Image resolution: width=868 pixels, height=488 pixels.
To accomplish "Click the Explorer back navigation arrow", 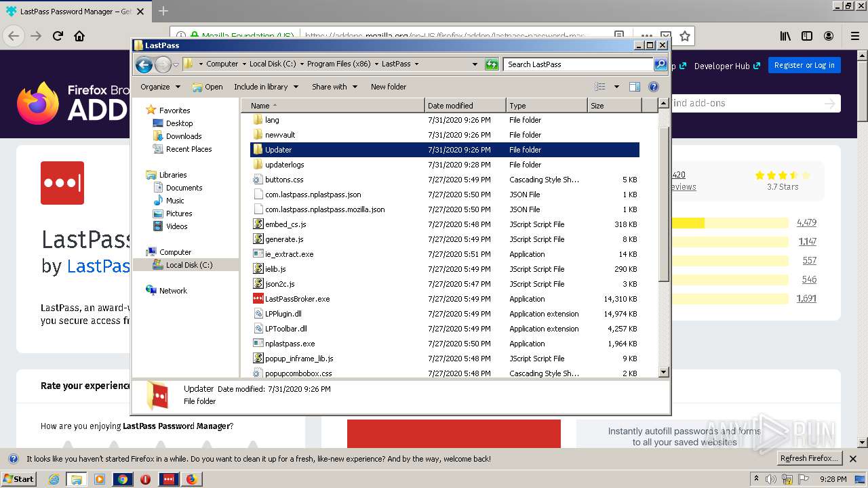I will point(144,64).
